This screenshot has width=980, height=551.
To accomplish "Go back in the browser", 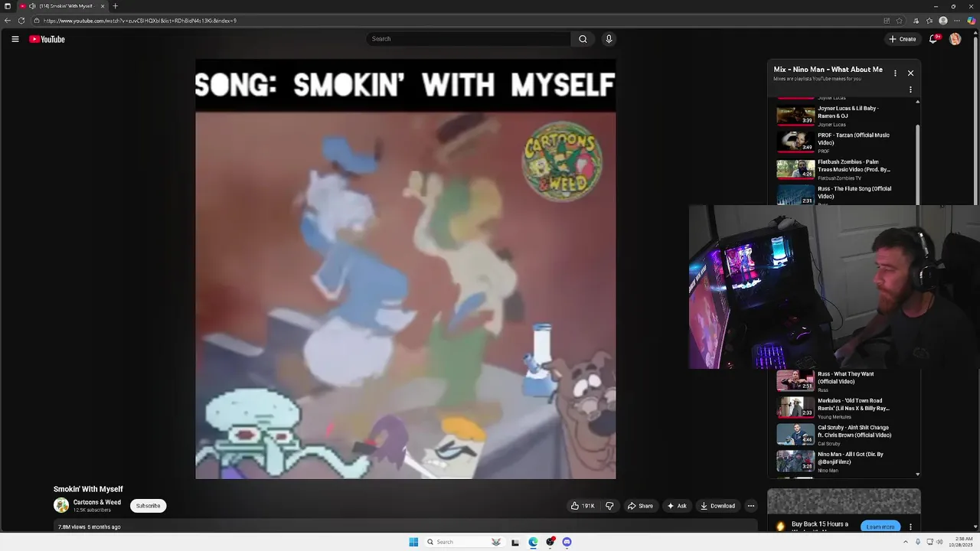I will [x=8, y=21].
